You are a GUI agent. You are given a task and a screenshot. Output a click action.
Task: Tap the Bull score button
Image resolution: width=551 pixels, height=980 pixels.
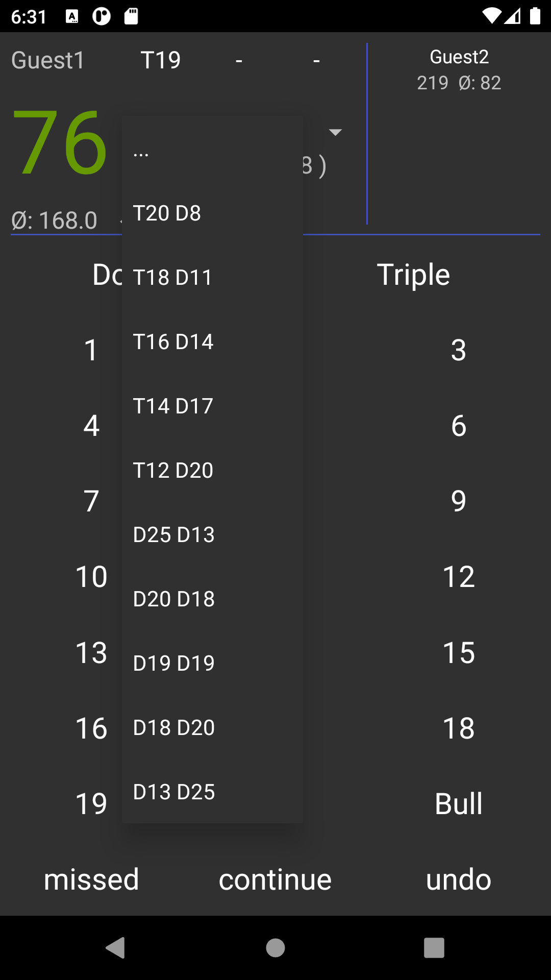(459, 804)
